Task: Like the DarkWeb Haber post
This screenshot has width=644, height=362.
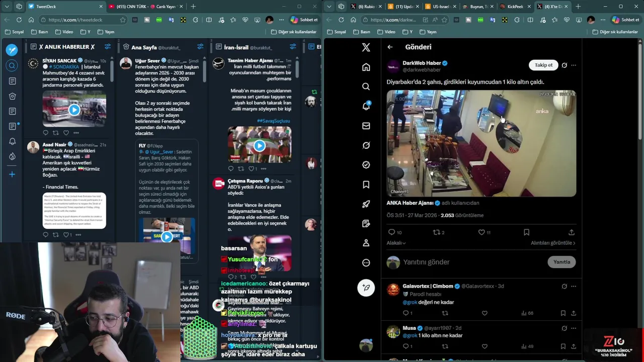Action: [x=481, y=232]
